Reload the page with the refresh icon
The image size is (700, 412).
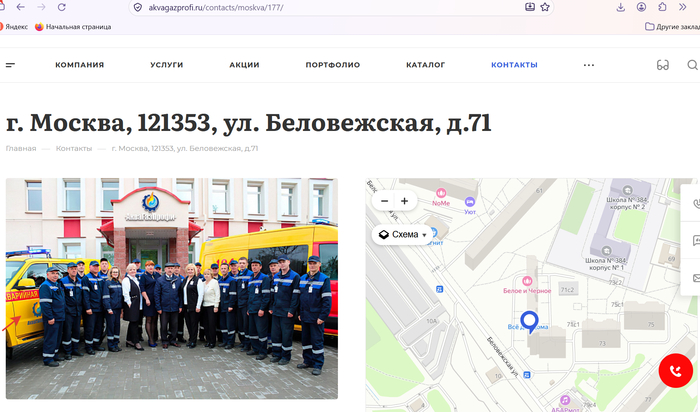point(62,7)
